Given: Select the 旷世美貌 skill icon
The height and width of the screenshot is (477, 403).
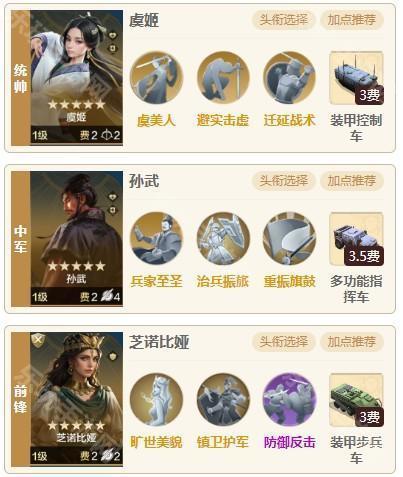Looking at the screenshot, I should pos(156,400).
